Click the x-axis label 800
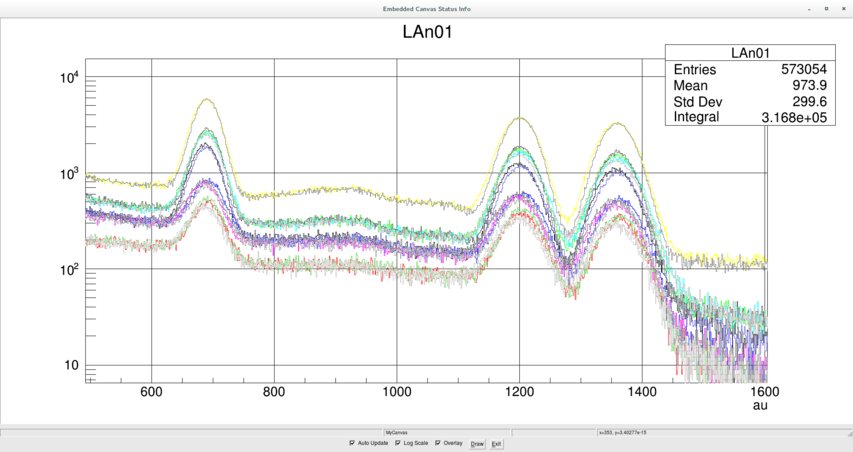 274,392
